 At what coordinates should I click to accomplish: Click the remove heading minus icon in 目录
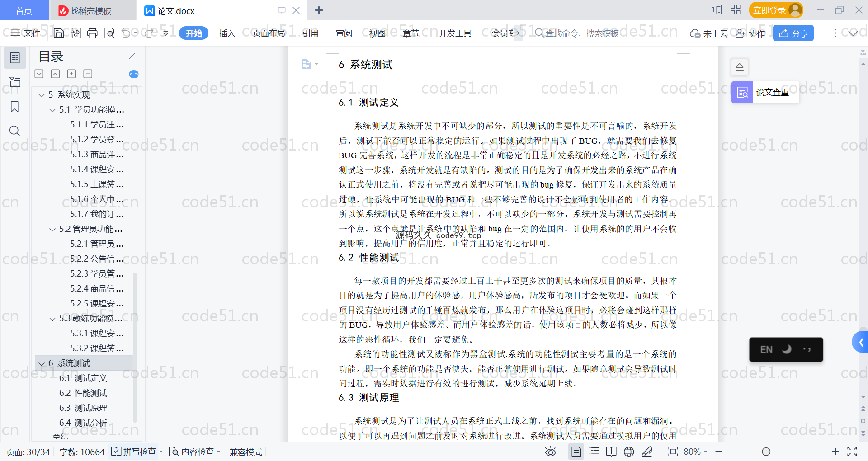click(x=88, y=74)
